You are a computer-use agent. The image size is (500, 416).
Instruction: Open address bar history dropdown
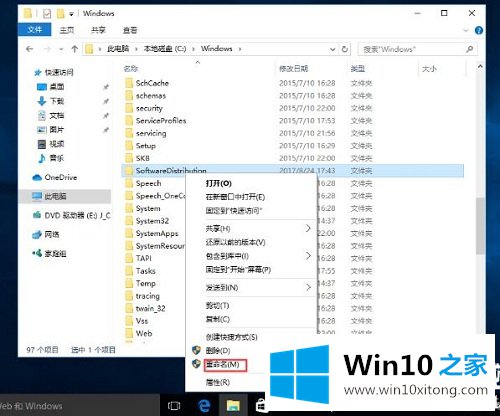tap(332, 49)
